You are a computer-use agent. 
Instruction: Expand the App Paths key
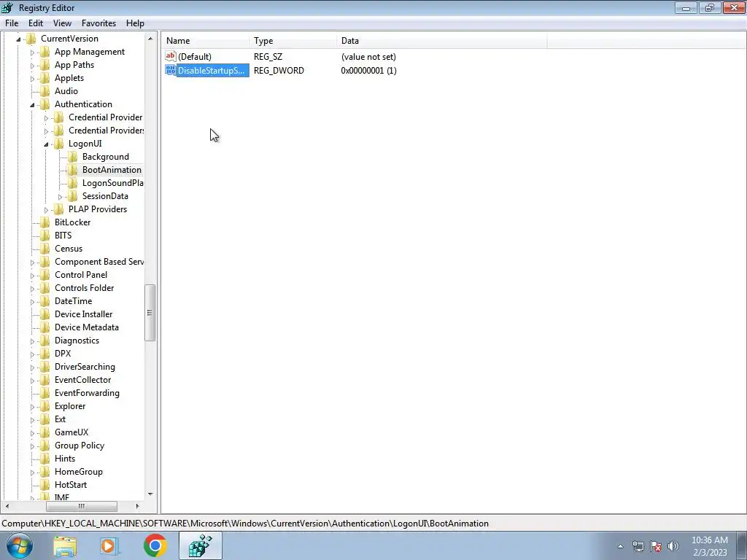click(x=32, y=65)
